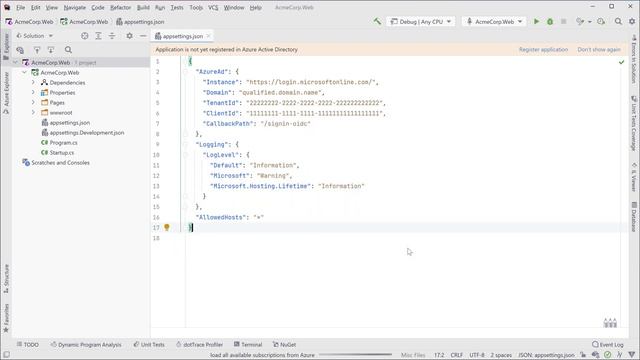Click Expand All icon in Solution panel header
This screenshot has width=640, height=360.
pos(98,36)
